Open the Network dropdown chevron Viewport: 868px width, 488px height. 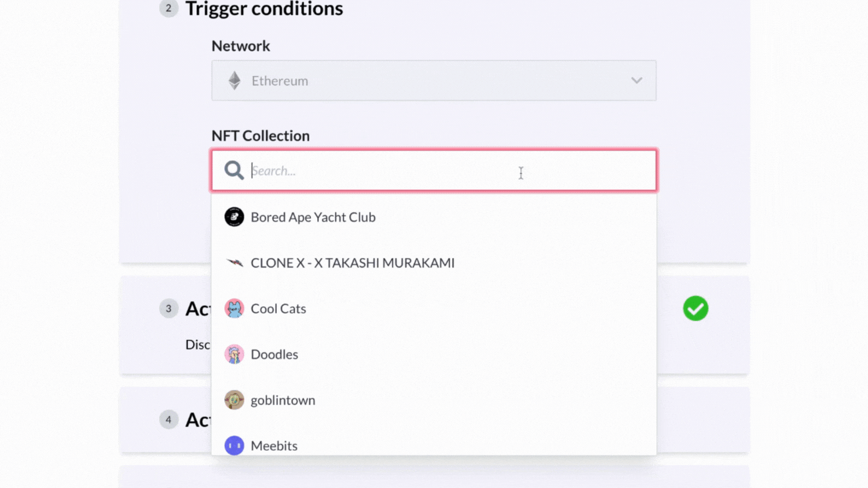click(x=637, y=80)
